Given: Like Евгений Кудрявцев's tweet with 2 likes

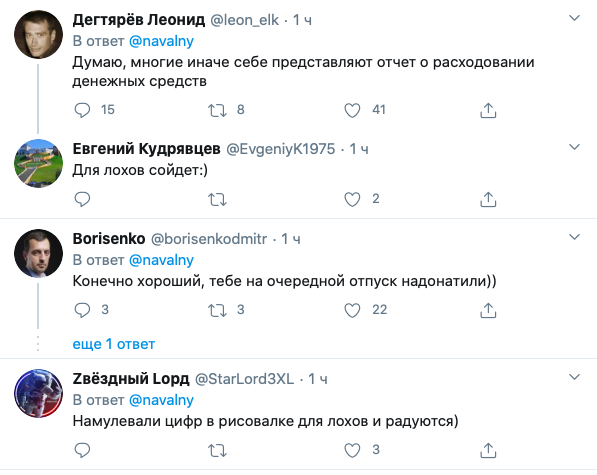Looking at the screenshot, I should coord(352,199).
